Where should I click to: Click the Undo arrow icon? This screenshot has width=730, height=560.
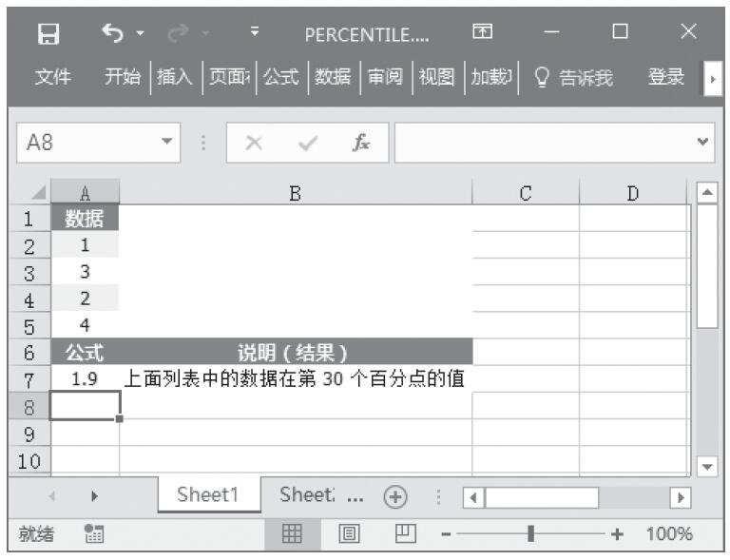pyautogui.click(x=111, y=34)
